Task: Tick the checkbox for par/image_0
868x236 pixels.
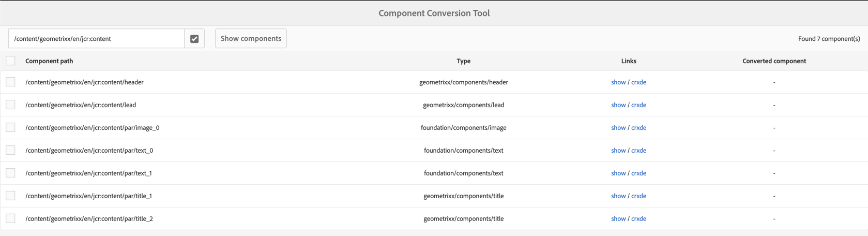Action: (11, 128)
